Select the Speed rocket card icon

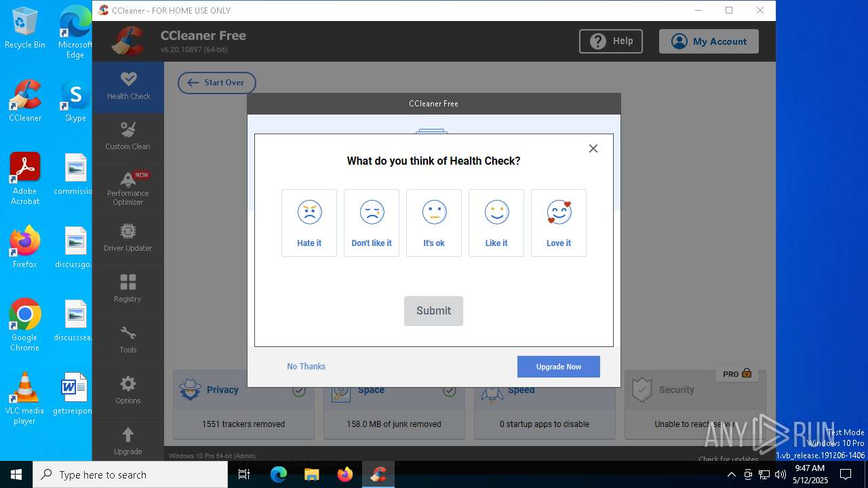(492, 392)
